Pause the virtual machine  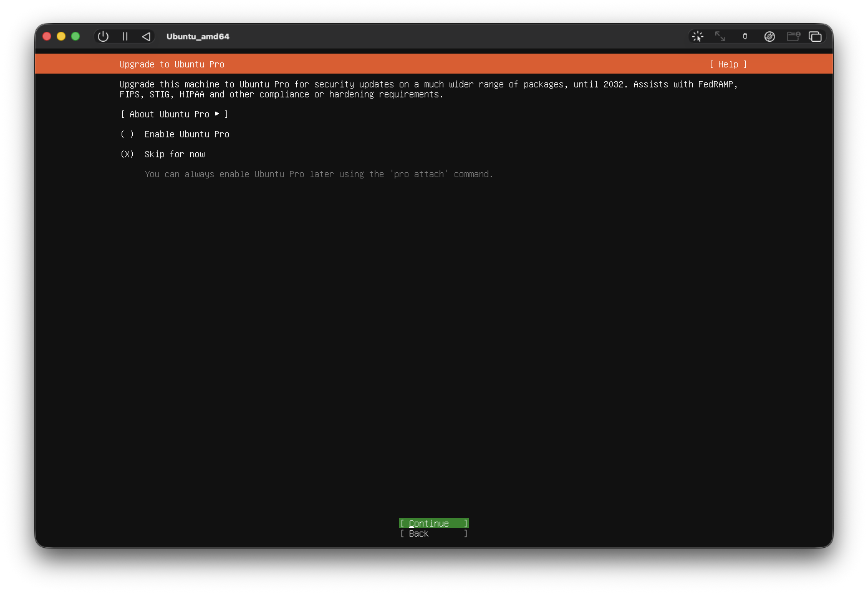point(125,36)
